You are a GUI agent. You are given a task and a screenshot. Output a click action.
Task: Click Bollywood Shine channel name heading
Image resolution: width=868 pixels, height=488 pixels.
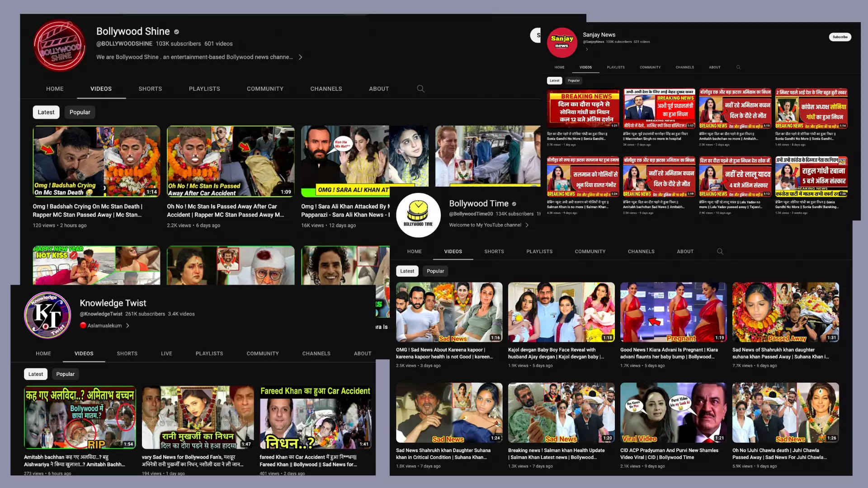[133, 32]
